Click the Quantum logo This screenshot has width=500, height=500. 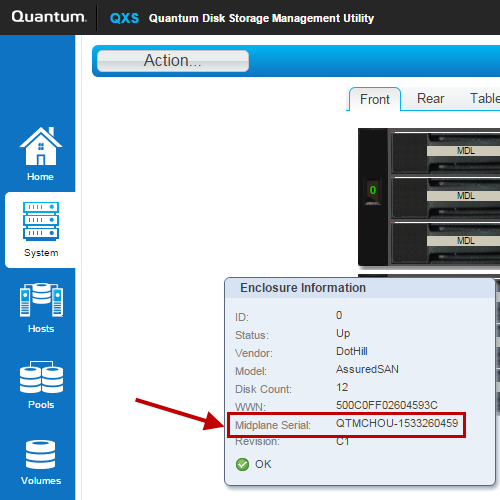pos(49,17)
